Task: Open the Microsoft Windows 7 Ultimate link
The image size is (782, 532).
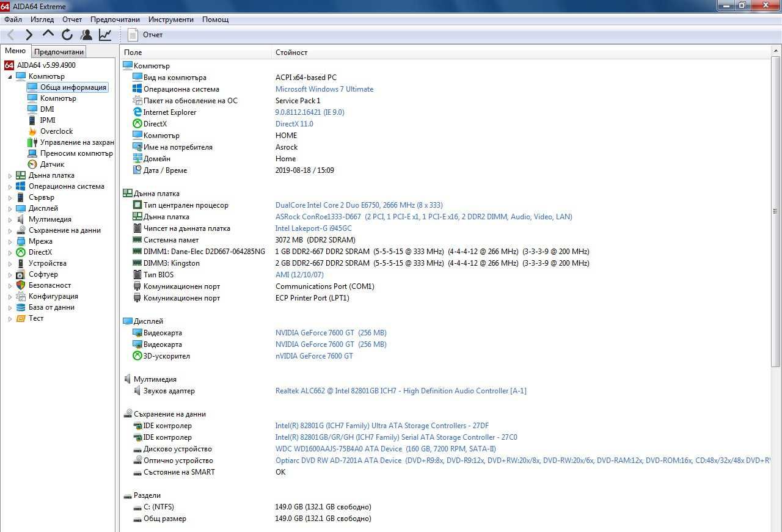Action: (324, 89)
